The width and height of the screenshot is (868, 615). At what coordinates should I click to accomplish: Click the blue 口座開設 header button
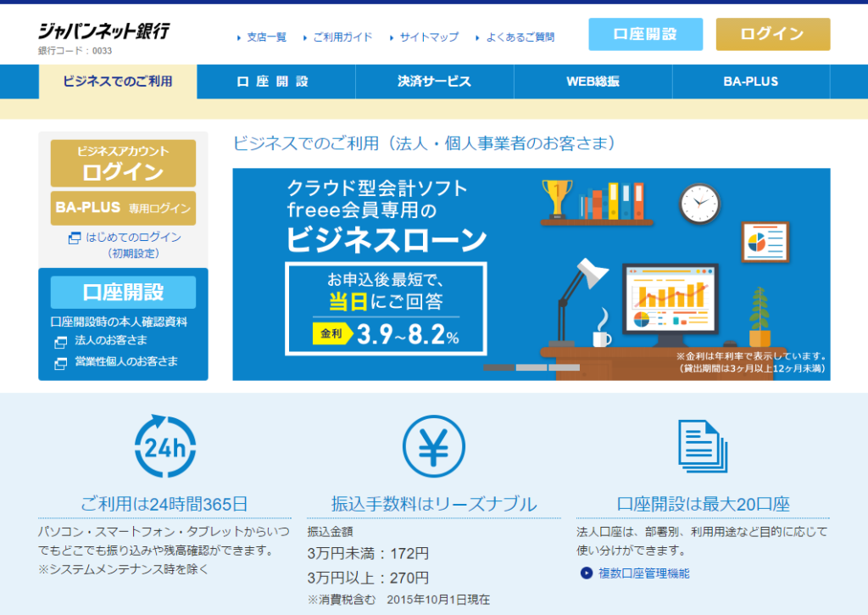tap(645, 35)
